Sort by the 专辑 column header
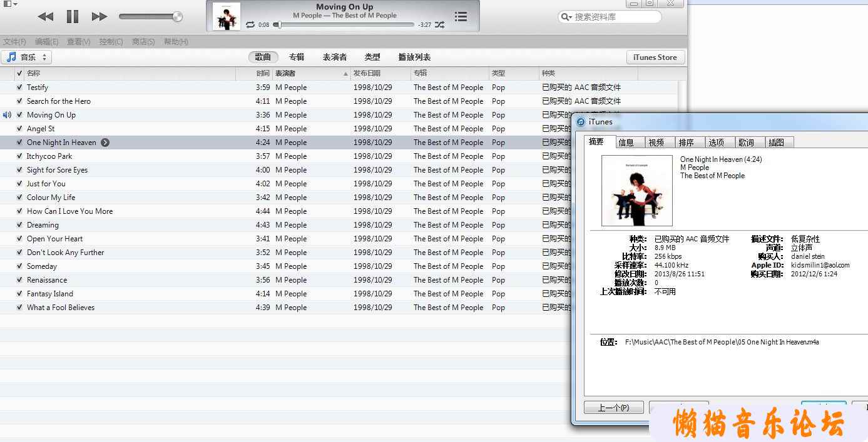Viewport: 868px width, 442px height. [449, 74]
